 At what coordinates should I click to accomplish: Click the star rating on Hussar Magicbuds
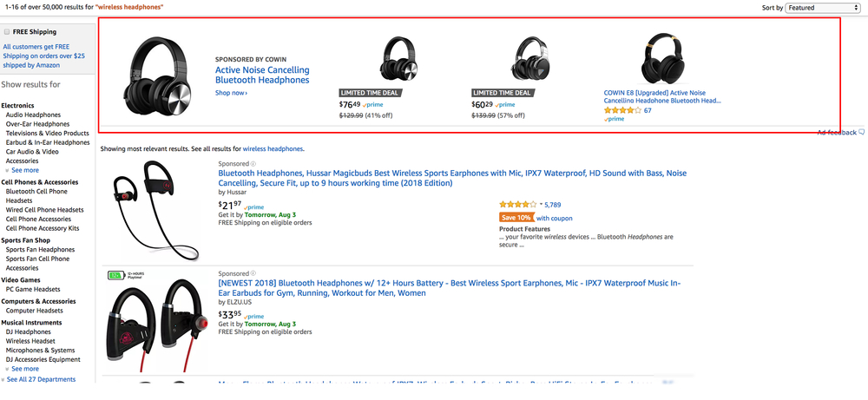tap(517, 205)
